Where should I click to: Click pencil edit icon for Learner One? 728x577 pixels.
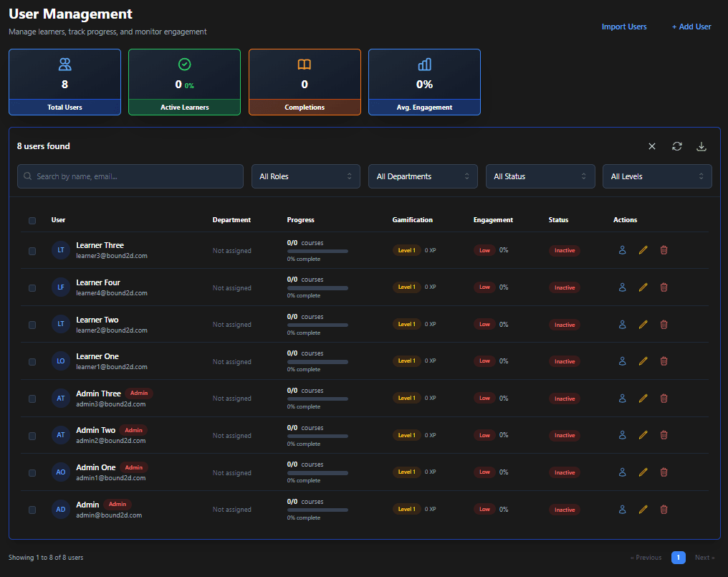(x=643, y=361)
